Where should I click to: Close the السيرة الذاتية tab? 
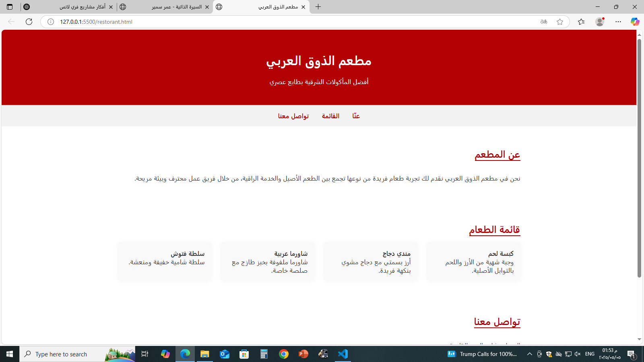[207, 7]
